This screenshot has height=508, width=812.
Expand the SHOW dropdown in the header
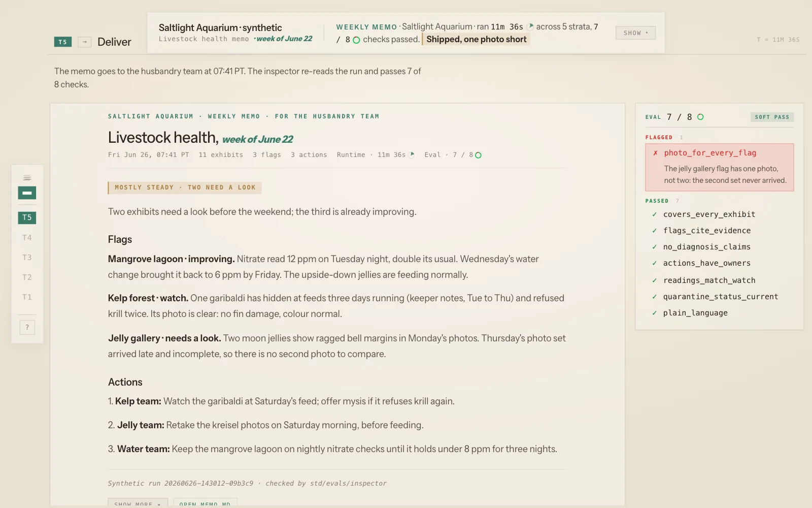click(635, 33)
